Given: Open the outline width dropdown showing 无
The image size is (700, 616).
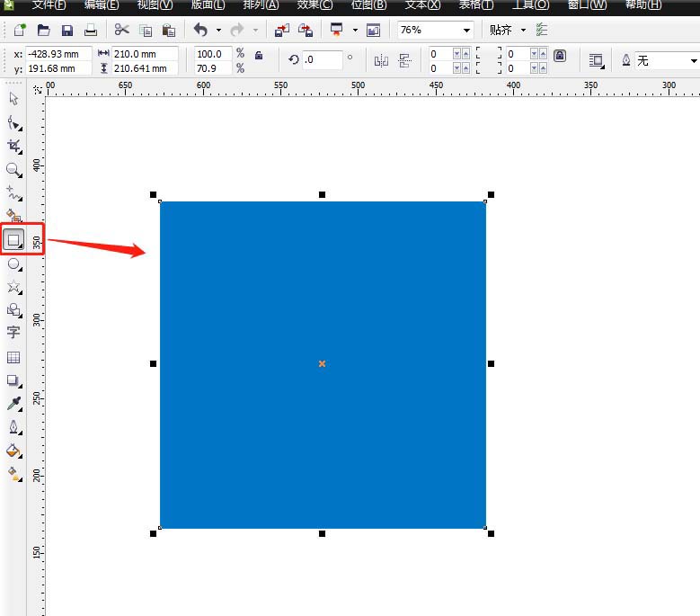Looking at the screenshot, I should pyautogui.click(x=667, y=60).
